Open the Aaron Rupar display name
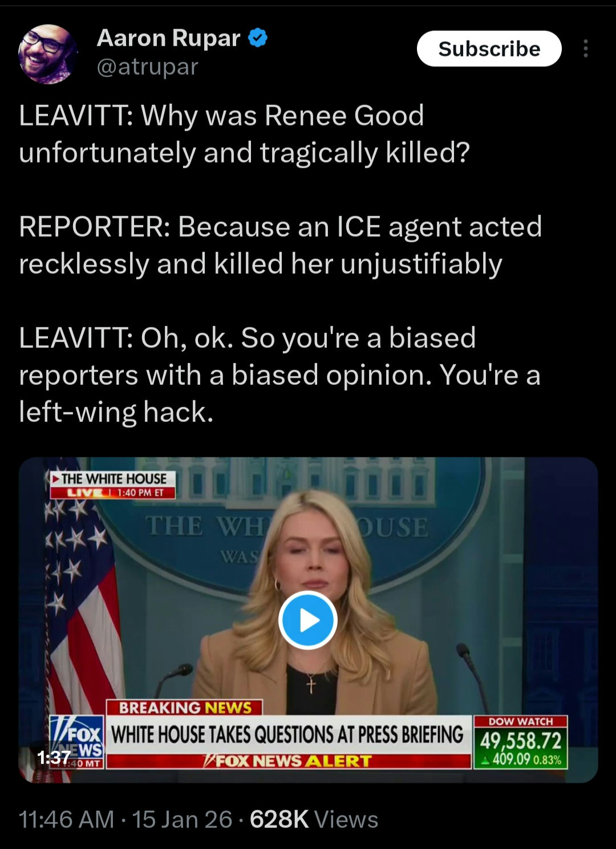 (x=169, y=38)
